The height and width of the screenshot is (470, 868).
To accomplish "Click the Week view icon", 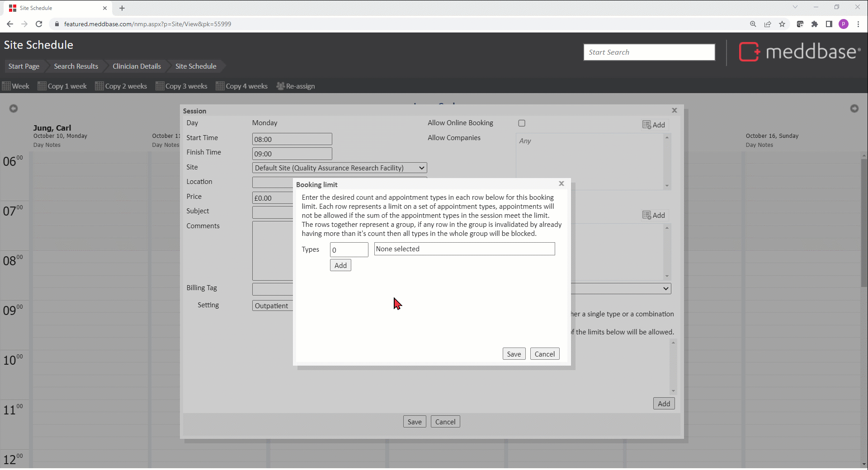I will [x=6, y=86].
